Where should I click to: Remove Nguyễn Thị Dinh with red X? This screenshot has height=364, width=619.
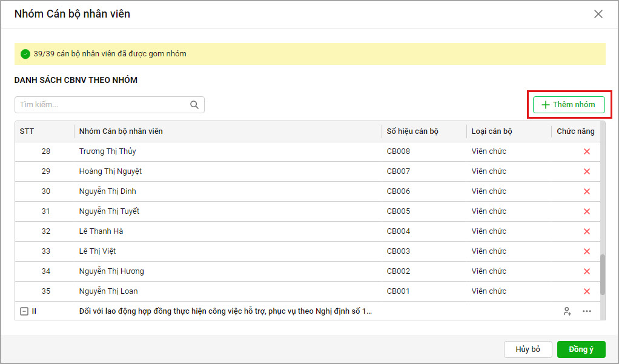pyautogui.click(x=586, y=191)
